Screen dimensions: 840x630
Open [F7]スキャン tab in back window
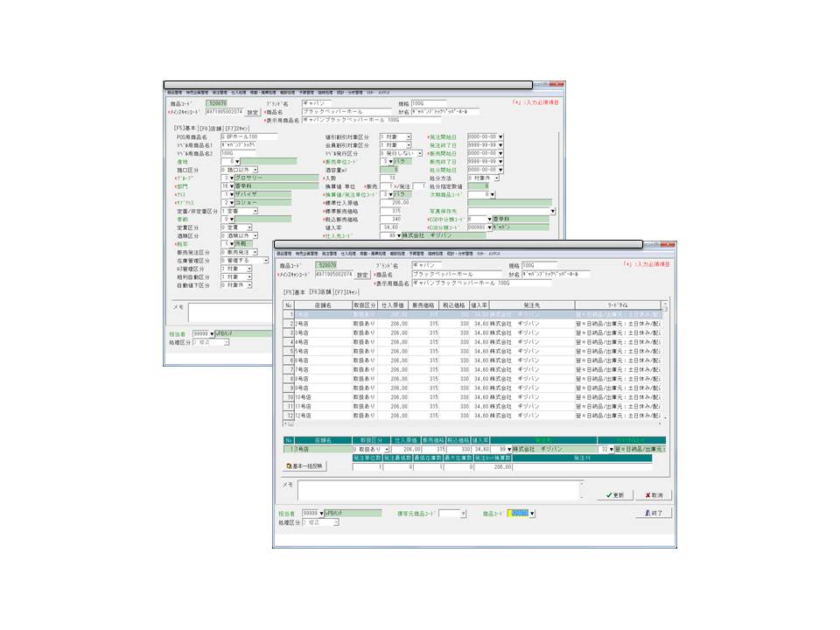237,129
